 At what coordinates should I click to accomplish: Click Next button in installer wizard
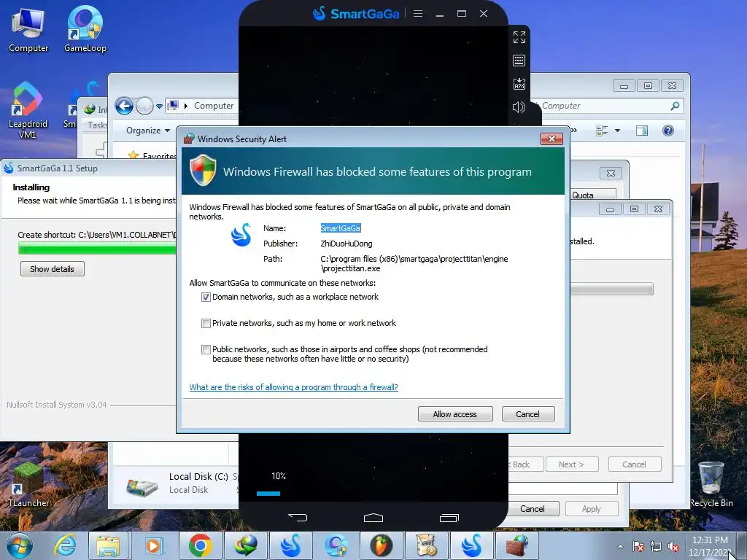(572, 464)
